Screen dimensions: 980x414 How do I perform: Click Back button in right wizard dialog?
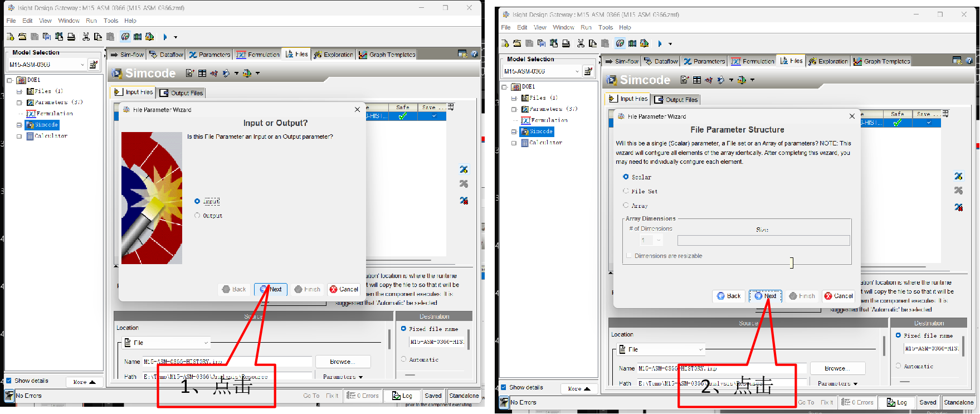click(729, 296)
